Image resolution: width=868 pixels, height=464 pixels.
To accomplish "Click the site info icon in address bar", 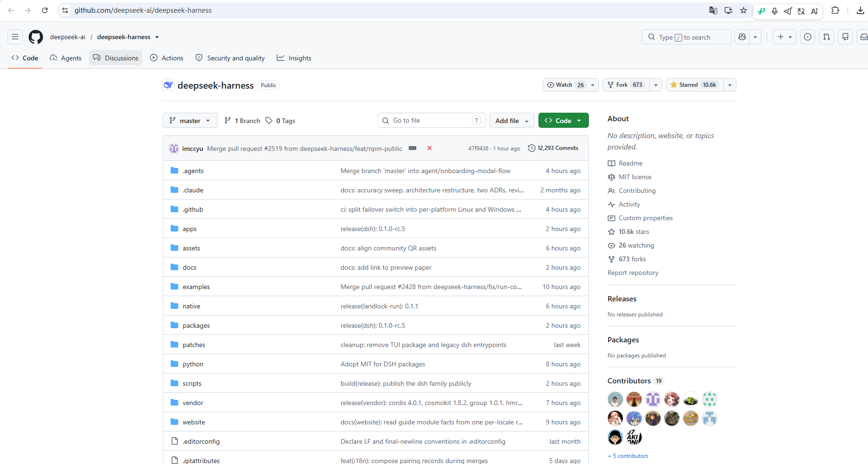I will tap(65, 10).
